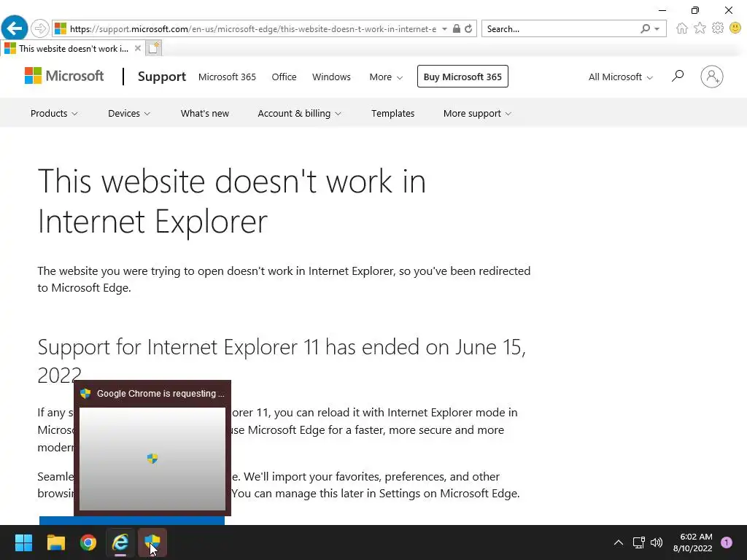Go back with the blue Back arrow
Image resolution: width=747 pixels, height=560 pixels.
(x=15, y=28)
